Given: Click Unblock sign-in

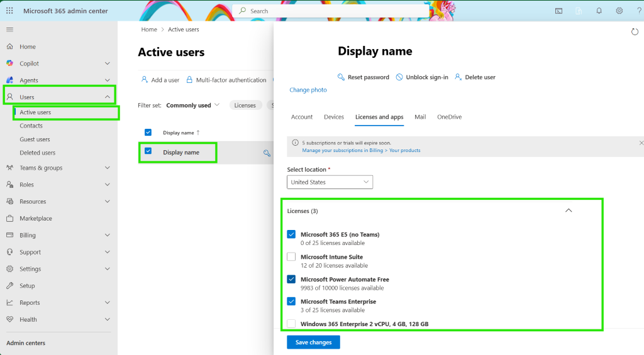Looking at the screenshot, I should [x=422, y=77].
